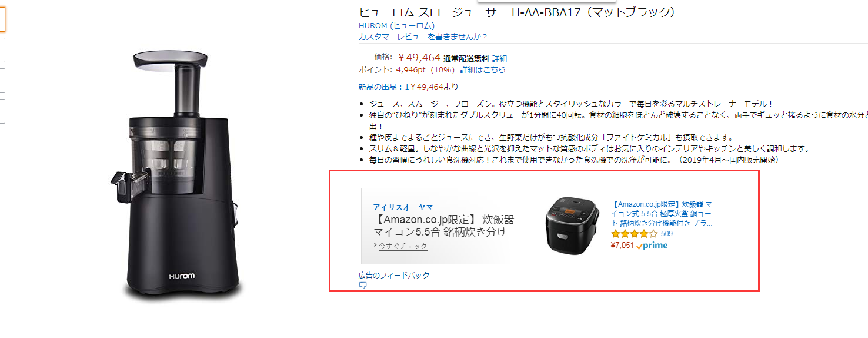Select the second product thumbnail on left
This screenshot has height=338, width=868.
[x=2, y=50]
